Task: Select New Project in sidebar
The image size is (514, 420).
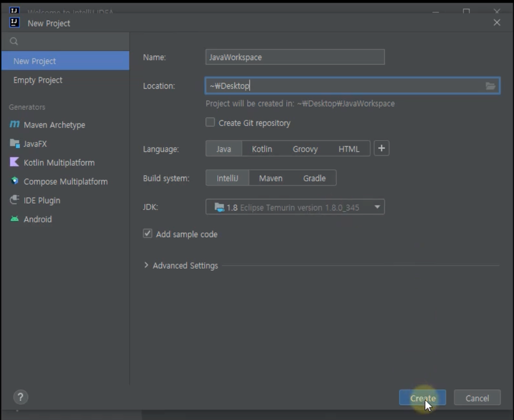Action: (x=65, y=61)
